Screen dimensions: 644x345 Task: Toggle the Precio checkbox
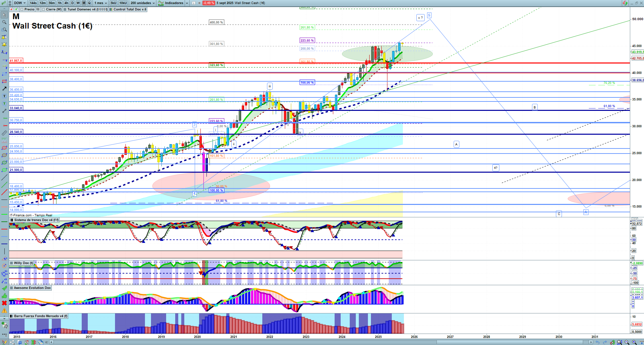[22, 9]
